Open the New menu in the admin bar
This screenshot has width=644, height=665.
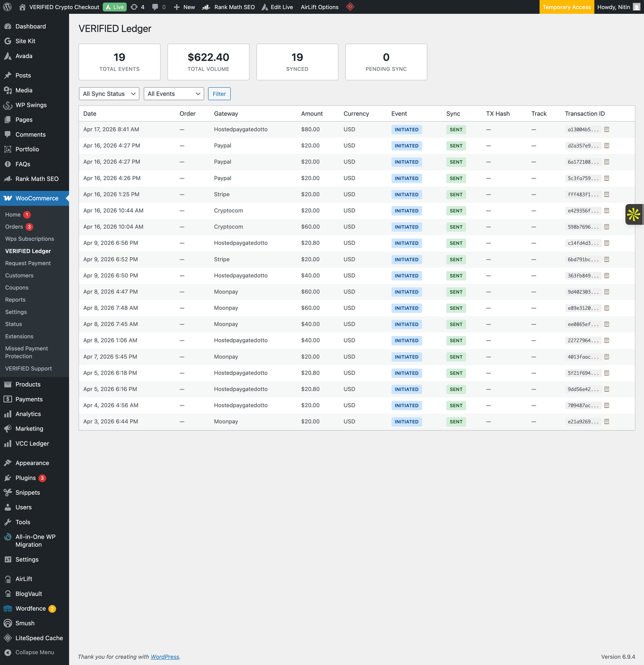[184, 7]
